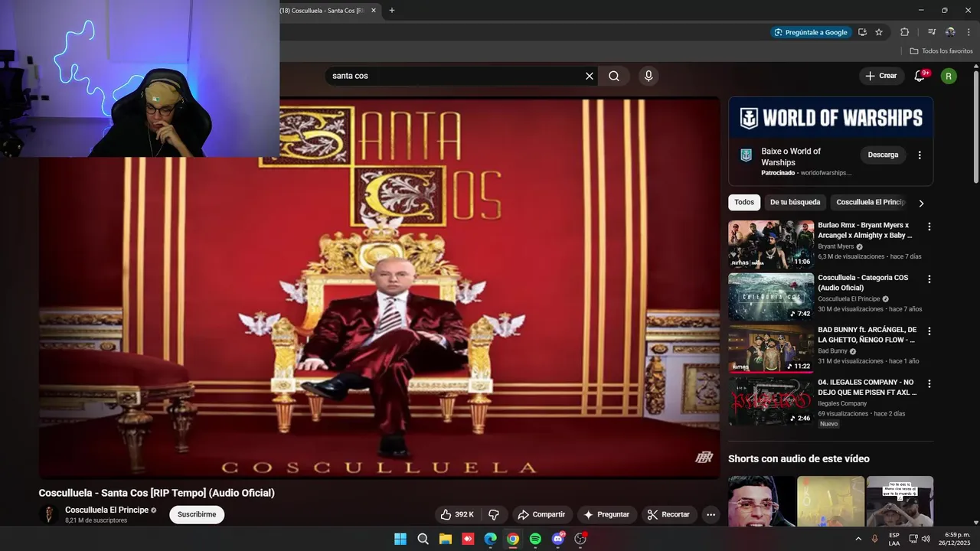Image resolution: width=980 pixels, height=551 pixels.
Task: Bookmark this page with star icon
Action: coord(879,32)
